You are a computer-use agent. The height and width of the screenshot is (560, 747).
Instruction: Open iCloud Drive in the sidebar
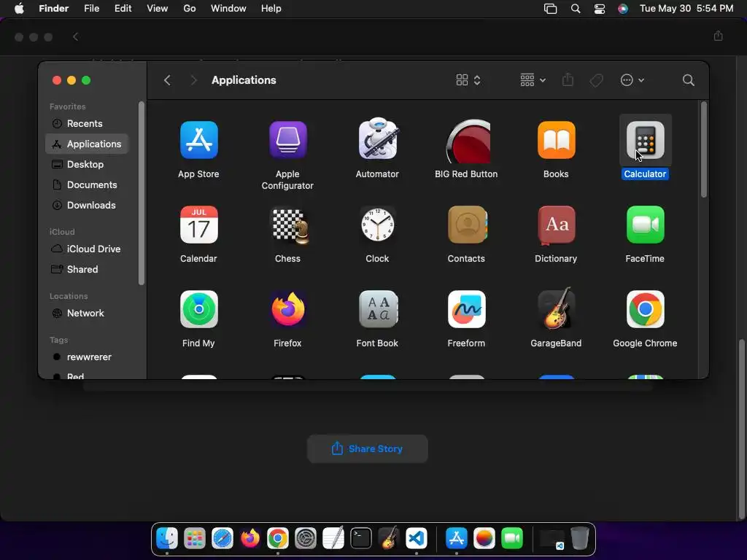tap(87, 249)
